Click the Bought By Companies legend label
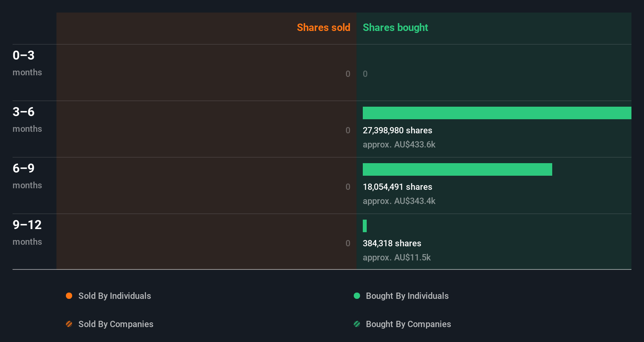This screenshot has height=342, width=644. pyautogui.click(x=408, y=324)
